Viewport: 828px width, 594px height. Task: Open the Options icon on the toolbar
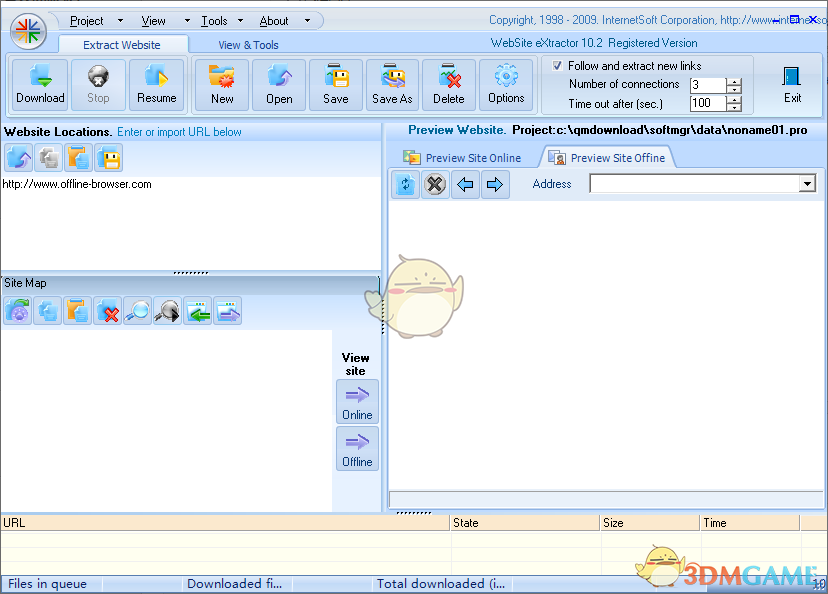click(506, 84)
